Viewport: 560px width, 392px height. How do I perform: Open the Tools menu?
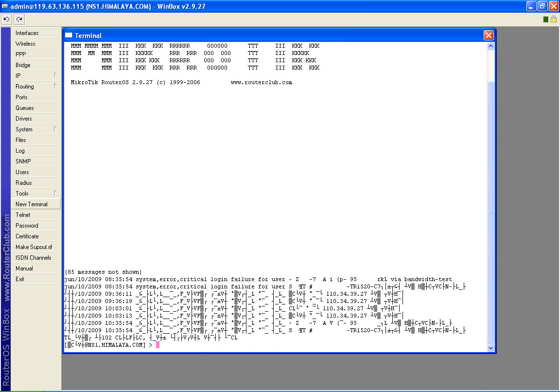coord(36,194)
